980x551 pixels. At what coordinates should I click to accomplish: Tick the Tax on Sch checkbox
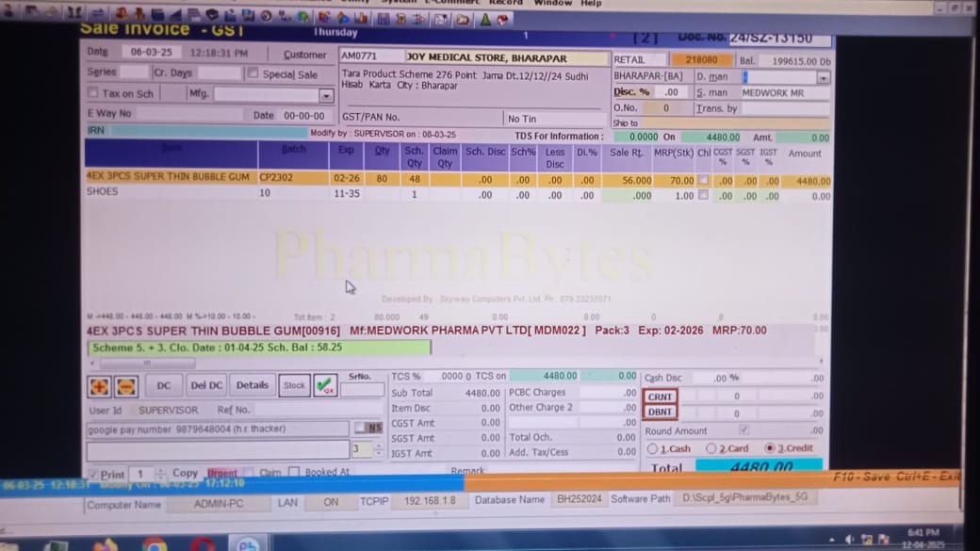click(x=93, y=93)
